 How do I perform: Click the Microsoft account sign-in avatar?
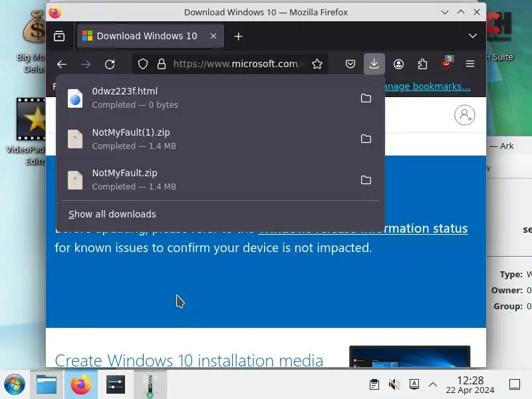coord(464,115)
